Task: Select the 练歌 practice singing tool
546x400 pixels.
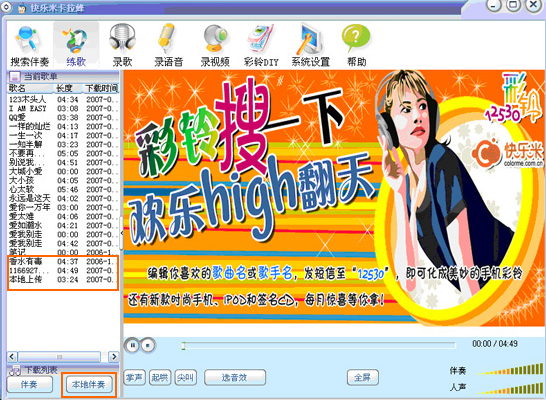Action: 76,46
